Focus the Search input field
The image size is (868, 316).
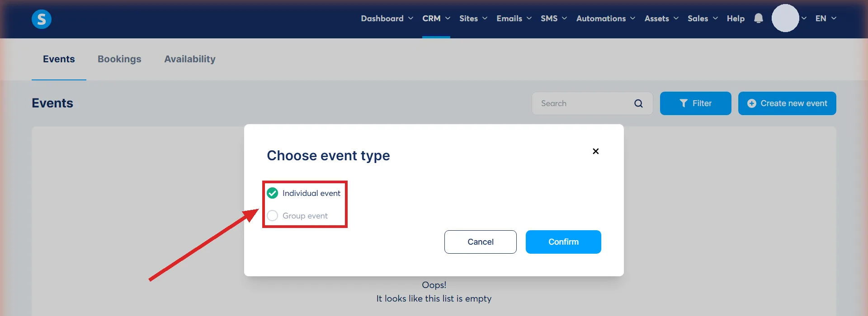[592, 103]
